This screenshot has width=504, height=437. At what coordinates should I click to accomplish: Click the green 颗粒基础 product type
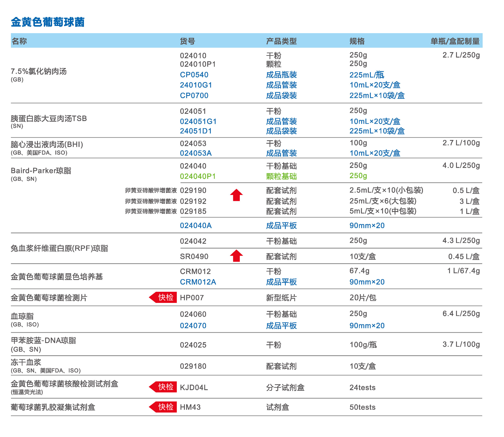click(281, 176)
